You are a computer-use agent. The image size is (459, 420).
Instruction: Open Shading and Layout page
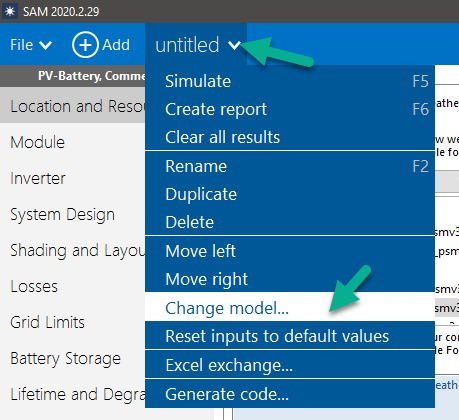coord(73,250)
